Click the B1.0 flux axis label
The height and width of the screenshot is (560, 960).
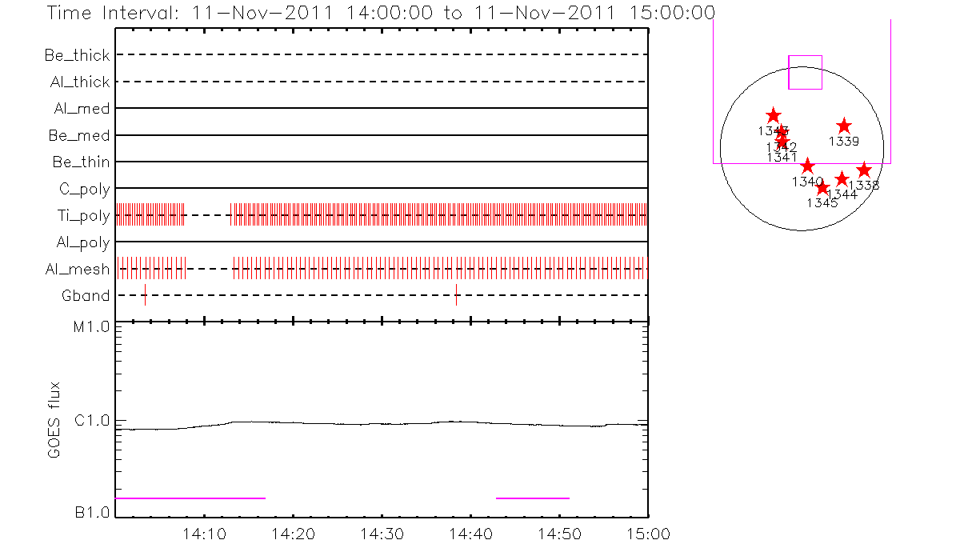(x=91, y=513)
